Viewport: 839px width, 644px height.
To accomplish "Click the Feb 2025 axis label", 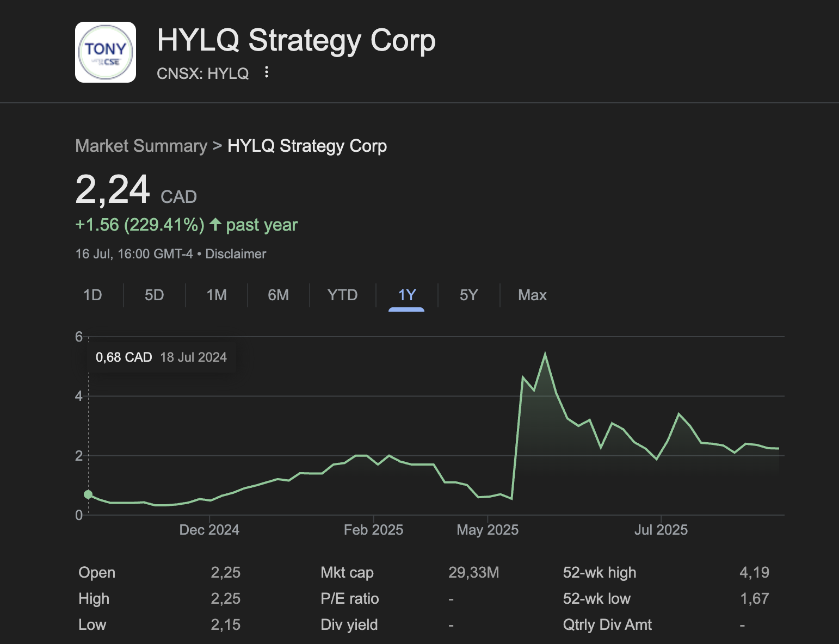I will tap(374, 530).
